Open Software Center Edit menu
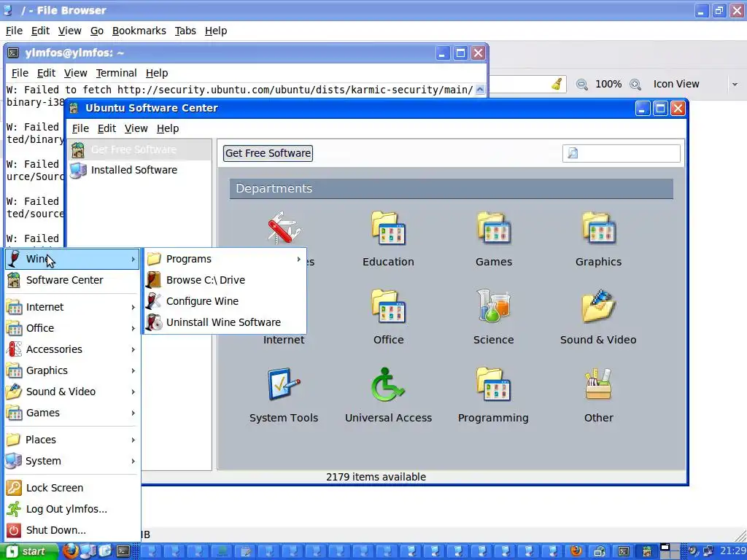This screenshot has height=560, width=747. click(x=107, y=128)
